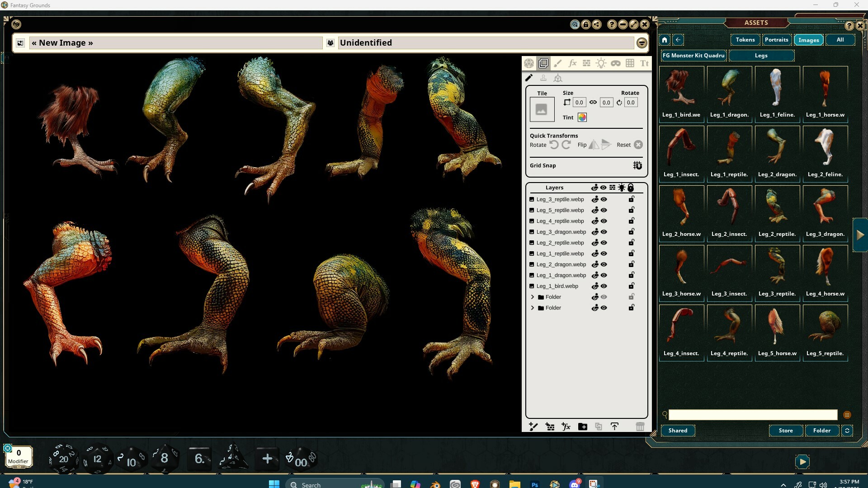Open the lighting tool in the image toolbar
The image size is (868, 488).
tap(601, 63)
